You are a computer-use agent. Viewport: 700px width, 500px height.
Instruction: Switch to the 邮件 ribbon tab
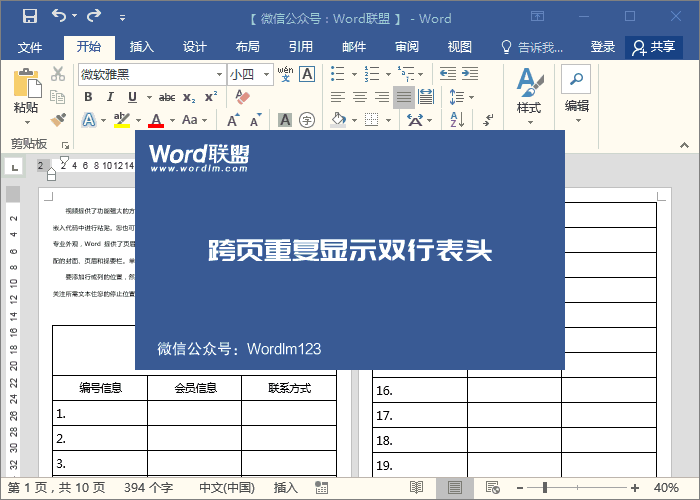354,46
